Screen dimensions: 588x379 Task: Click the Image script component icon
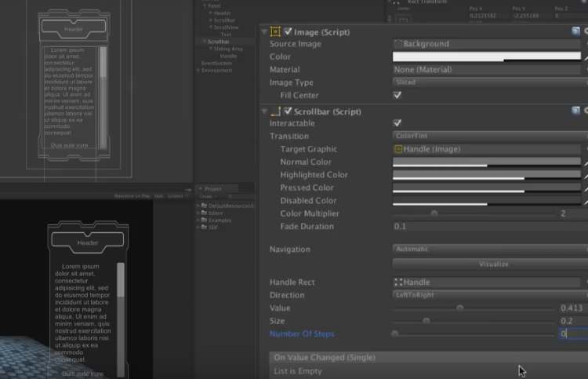(275, 31)
